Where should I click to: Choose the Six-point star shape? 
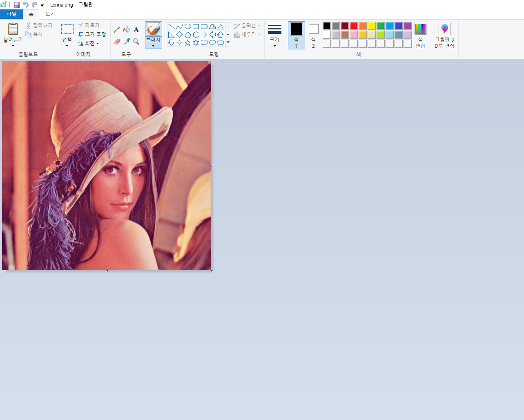[196, 42]
